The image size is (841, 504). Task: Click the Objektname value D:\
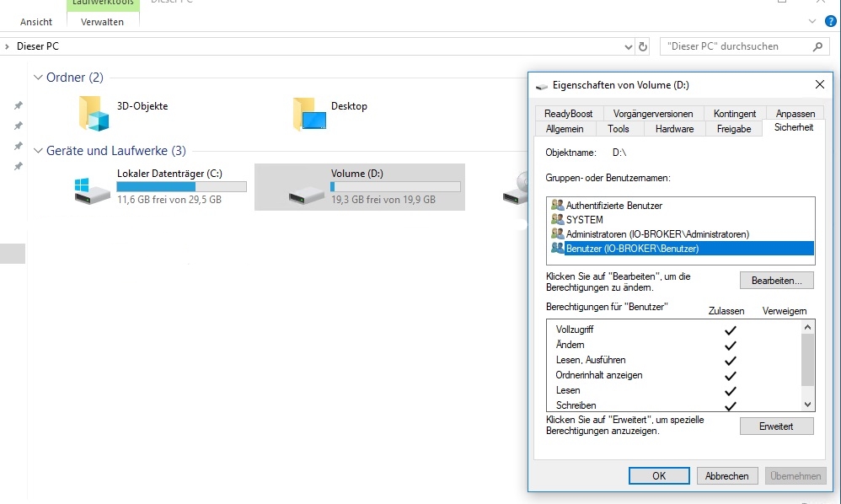619,153
